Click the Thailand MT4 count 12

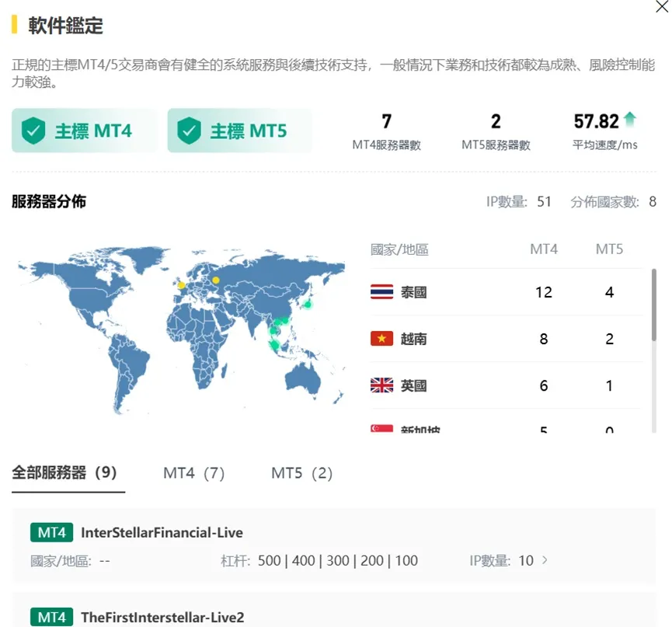point(544,292)
